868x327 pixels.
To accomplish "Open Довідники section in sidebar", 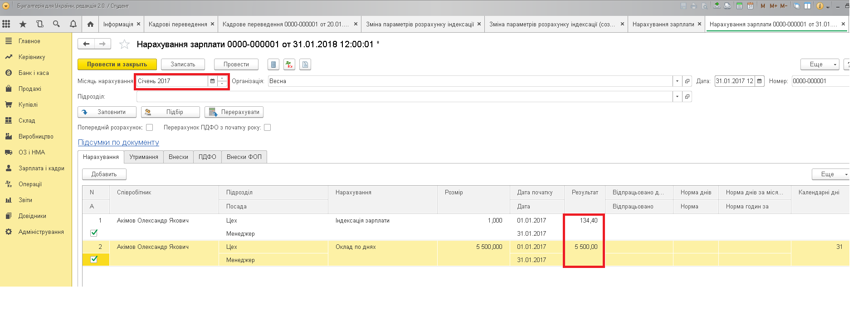I will pos(36,216).
